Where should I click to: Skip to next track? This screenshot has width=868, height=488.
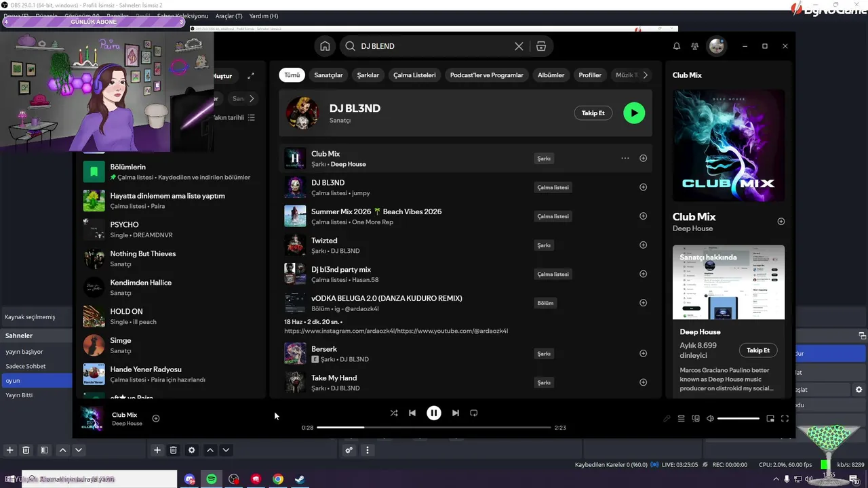coord(456,413)
